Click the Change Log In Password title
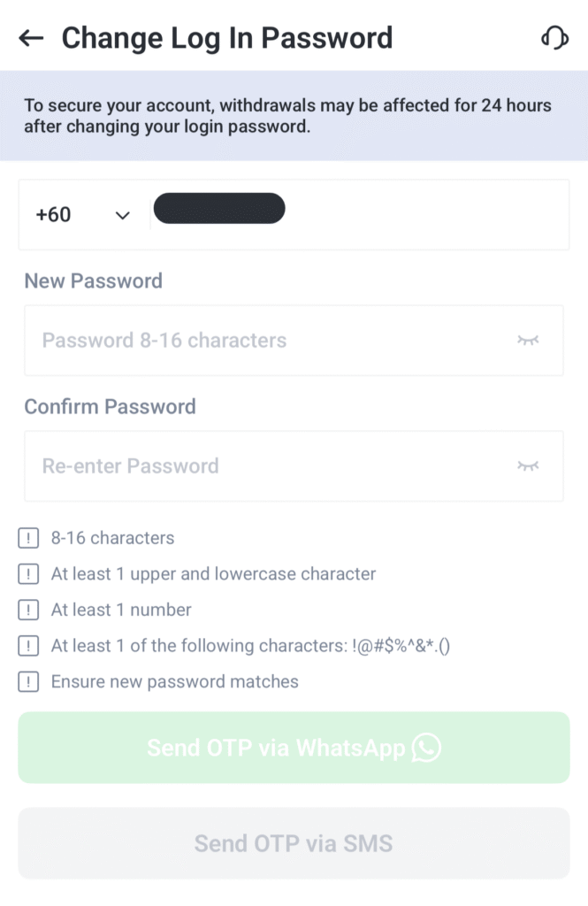Image resolution: width=588 pixels, height=906 pixels. click(226, 38)
